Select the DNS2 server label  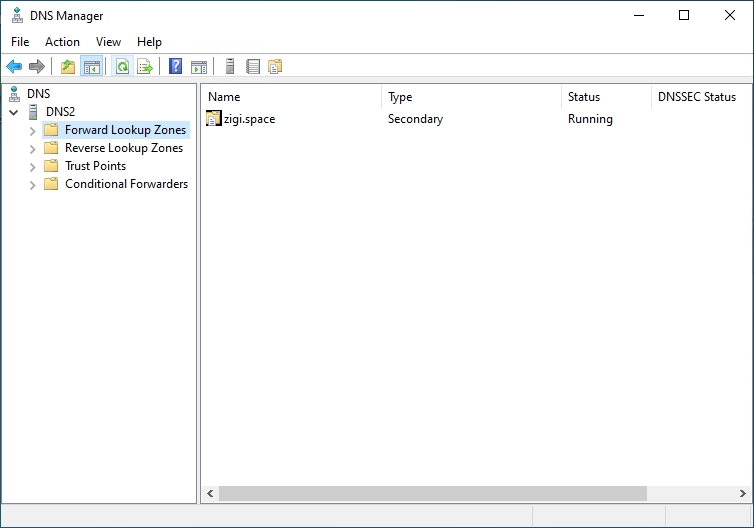coord(61,112)
